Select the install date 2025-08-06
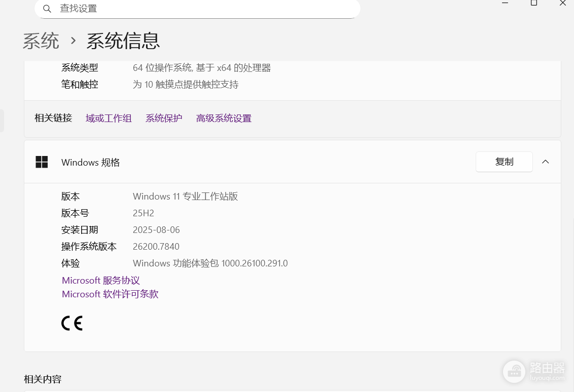574x392 pixels. pos(156,229)
